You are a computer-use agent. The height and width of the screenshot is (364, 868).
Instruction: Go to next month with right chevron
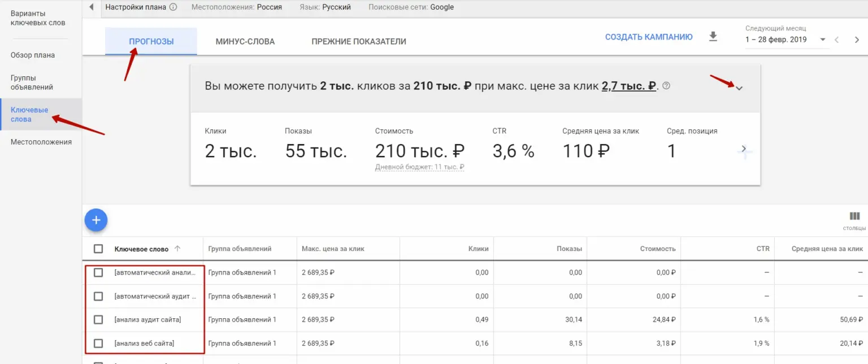857,40
